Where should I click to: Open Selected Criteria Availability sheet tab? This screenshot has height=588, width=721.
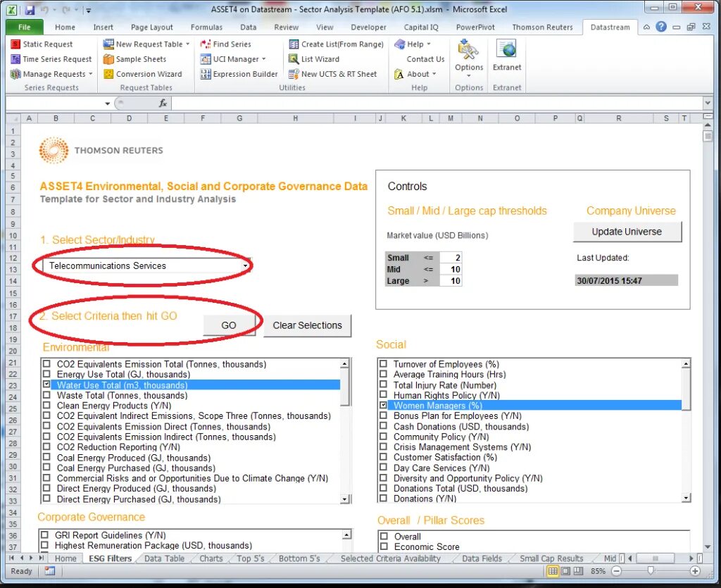390,558
